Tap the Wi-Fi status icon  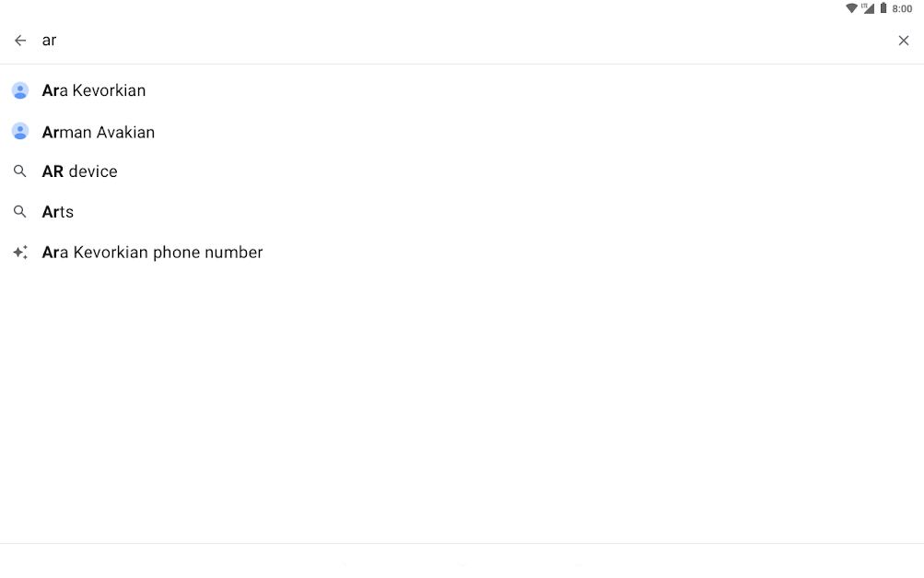[851, 8]
